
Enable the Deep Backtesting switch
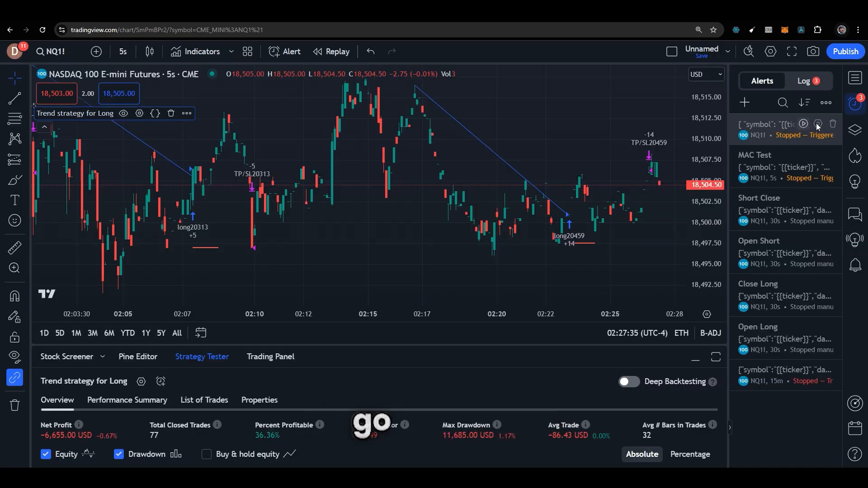coord(629,382)
